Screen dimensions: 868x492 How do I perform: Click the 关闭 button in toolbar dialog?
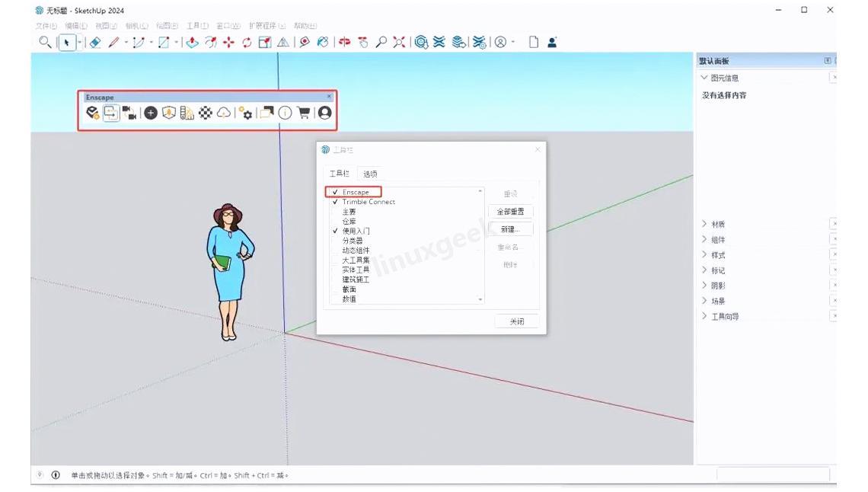click(x=516, y=321)
